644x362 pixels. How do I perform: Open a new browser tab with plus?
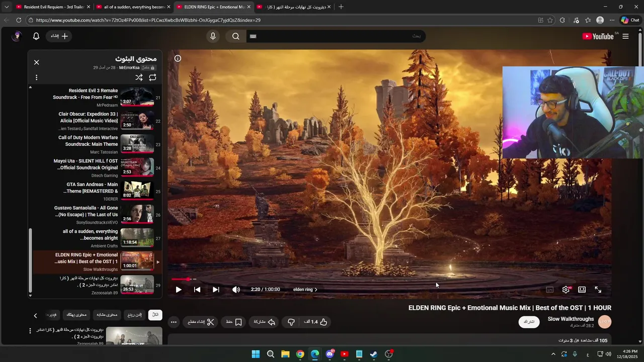[341, 7]
